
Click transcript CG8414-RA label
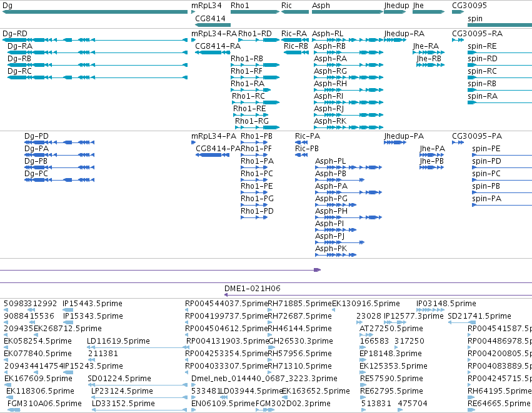point(218,46)
